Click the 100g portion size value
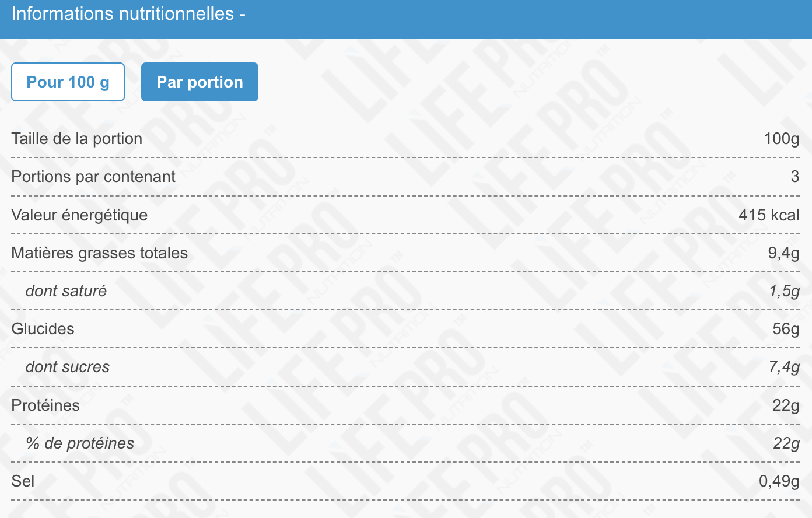 tap(782, 139)
